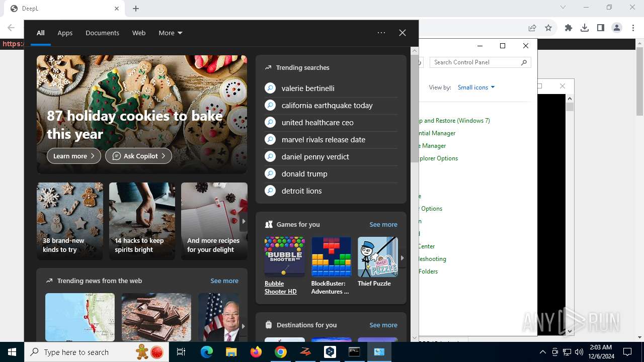Click Ask Copilot button
Viewport: 644px width, 362px height.
pos(138,156)
